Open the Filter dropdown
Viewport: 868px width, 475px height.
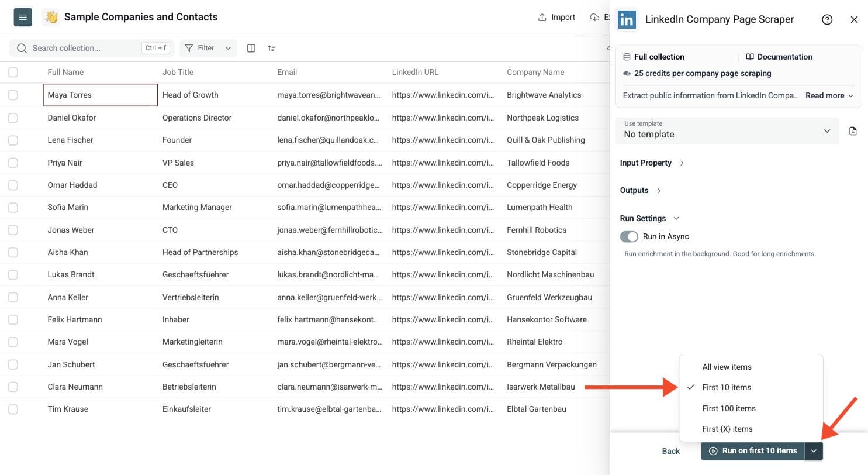208,48
